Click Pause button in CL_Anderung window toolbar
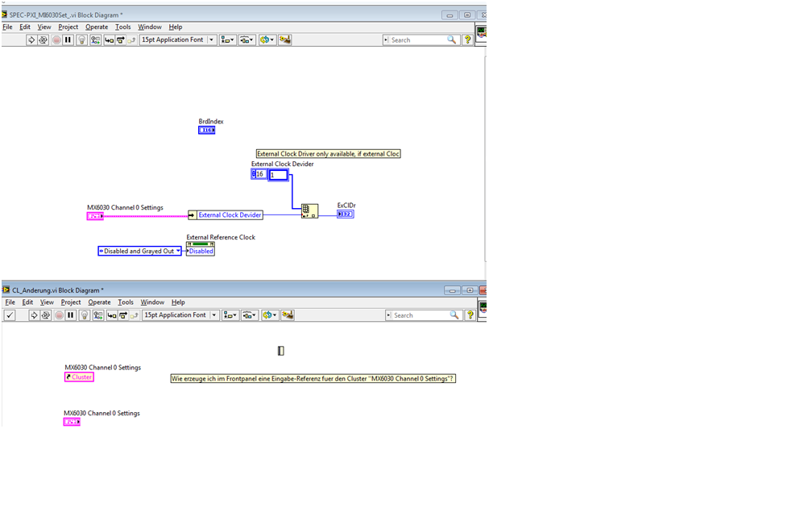This screenshot has width=812, height=508. pyautogui.click(x=70, y=315)
